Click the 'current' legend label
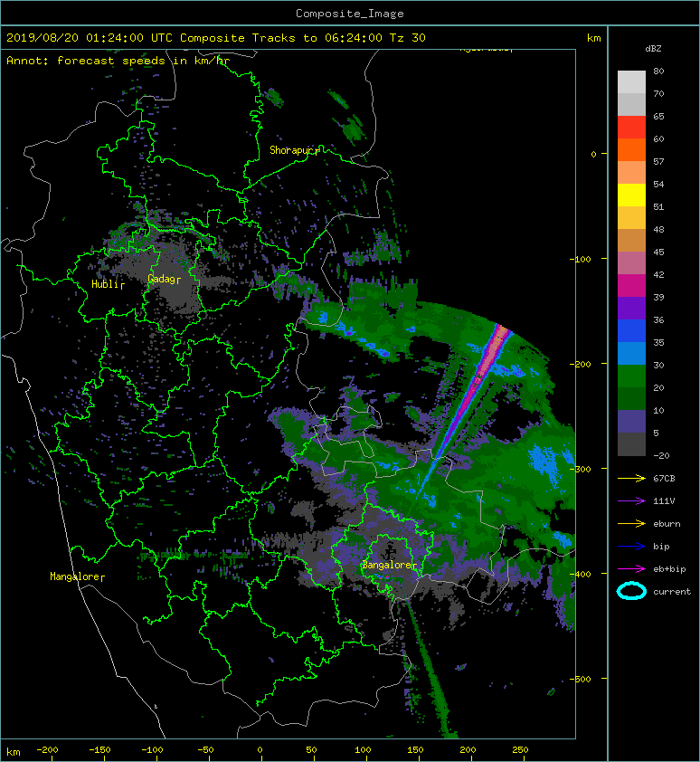The image size is (700, 762). 672,592
